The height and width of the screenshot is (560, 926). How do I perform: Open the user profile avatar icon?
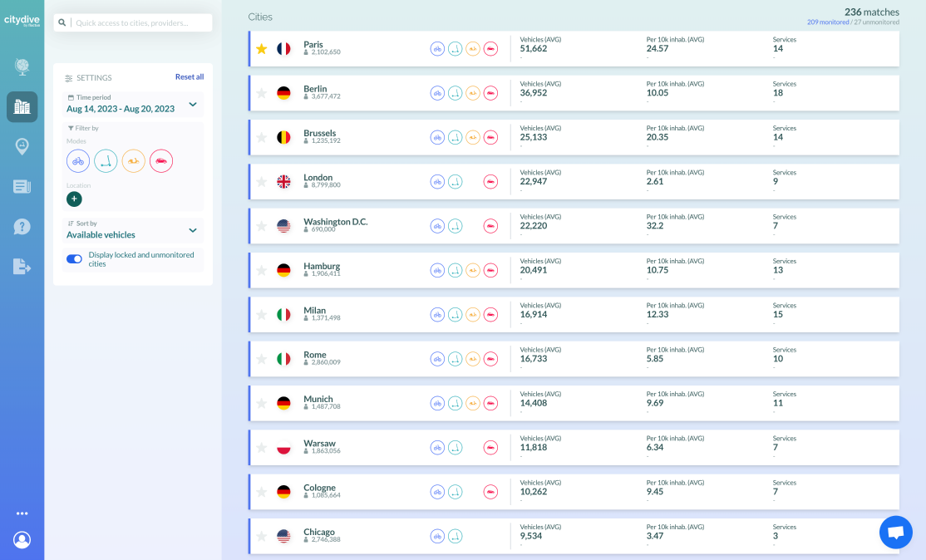tap(22, 540)
